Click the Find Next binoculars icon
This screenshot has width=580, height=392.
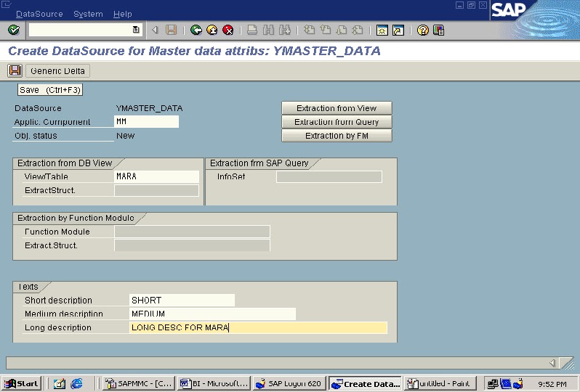point(284,30)
